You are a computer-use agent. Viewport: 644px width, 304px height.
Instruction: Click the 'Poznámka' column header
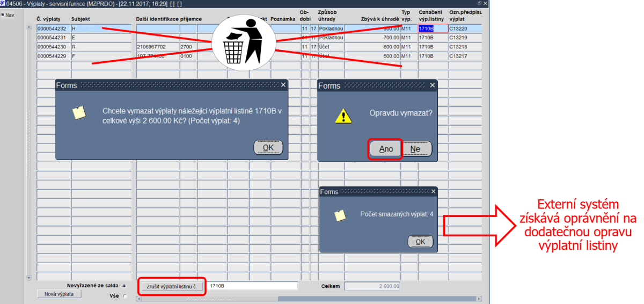[x=283, y=19]
